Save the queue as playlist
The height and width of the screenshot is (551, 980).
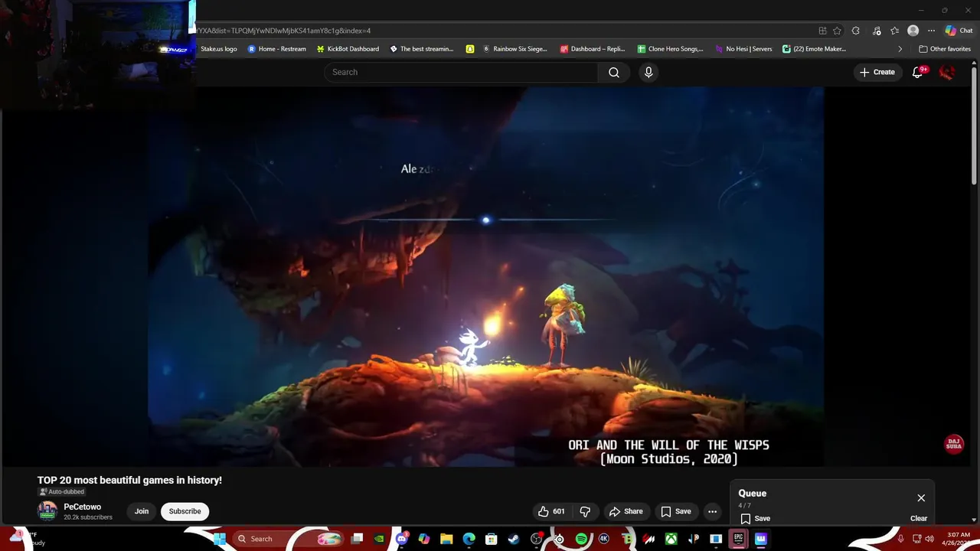(x=755, y=518)
